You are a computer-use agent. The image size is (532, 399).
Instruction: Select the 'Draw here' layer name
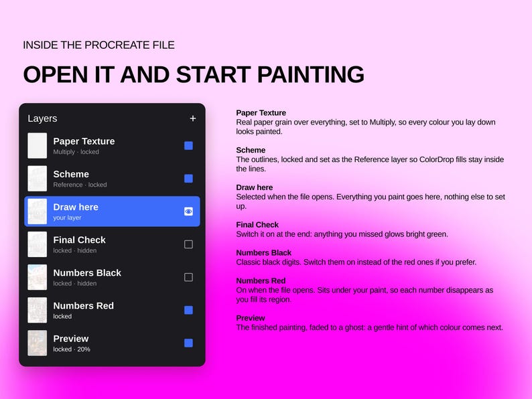point(76,207)
